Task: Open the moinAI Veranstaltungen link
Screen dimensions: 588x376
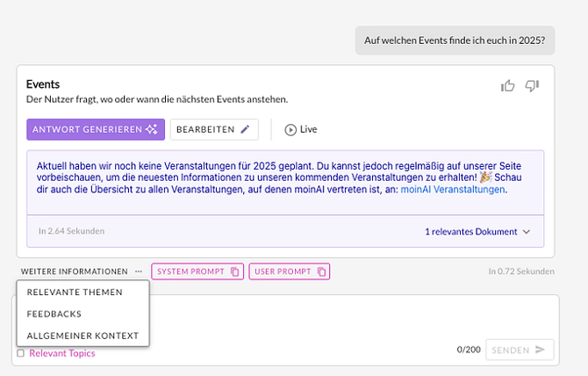Action: (453, 189)
